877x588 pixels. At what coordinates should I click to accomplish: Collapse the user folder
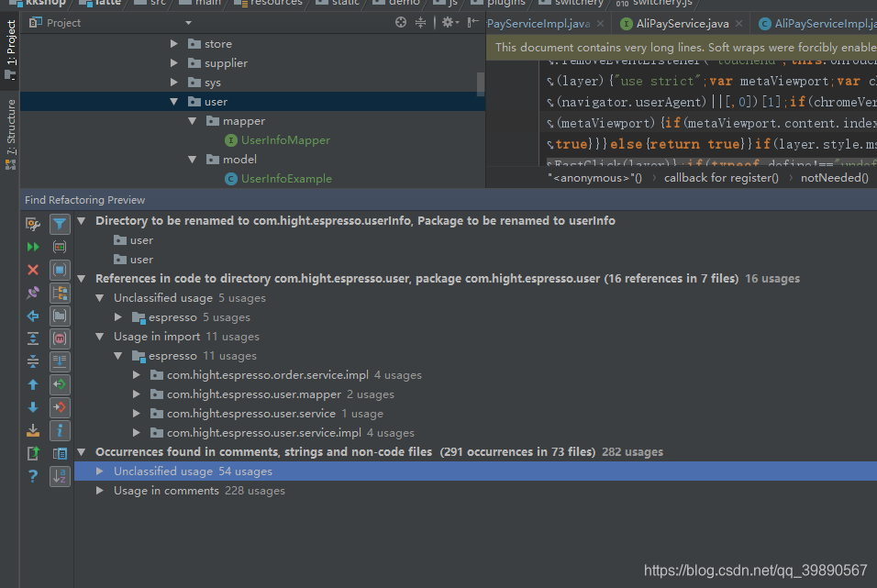(174, 101)
